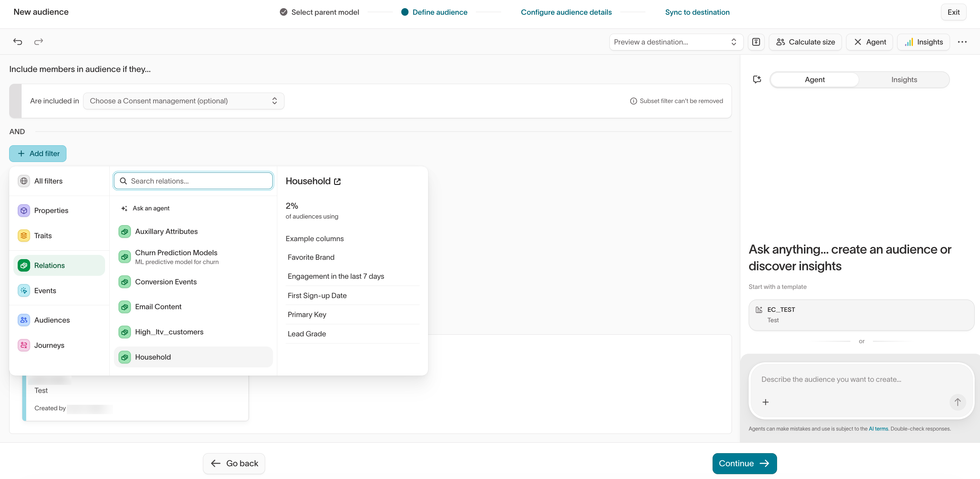The width and height of the screenshot is (980, 479).
Task: Close the Agent panel via toolbar button
Action: pos(869,42)
